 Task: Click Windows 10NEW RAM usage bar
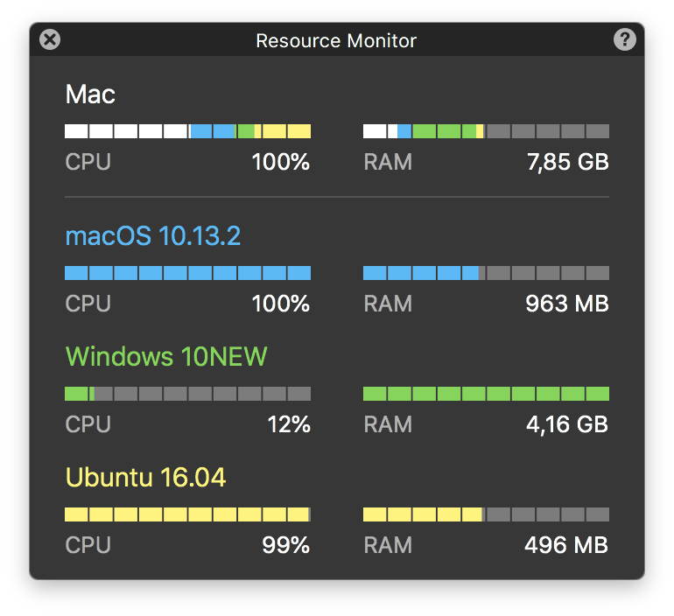(x=486, y=394)
